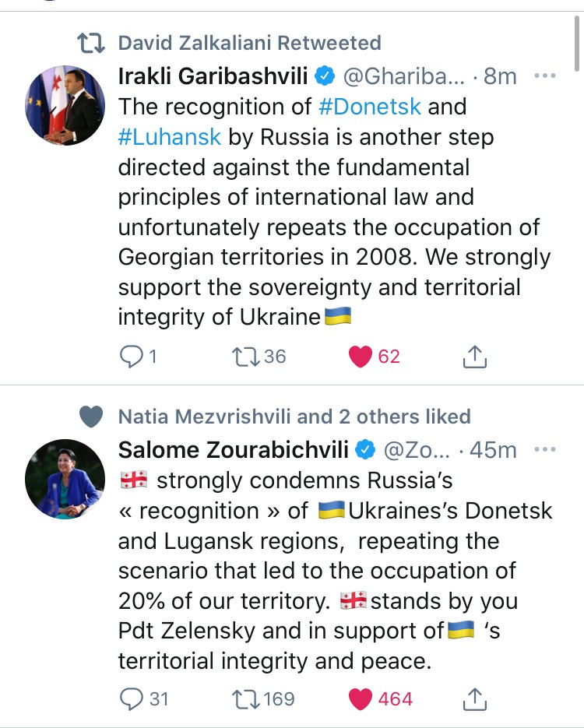This screenshot has height=728, width=584.
Task: Click the Salome Zourabichvili display name
Action: [x=234, y=450]
